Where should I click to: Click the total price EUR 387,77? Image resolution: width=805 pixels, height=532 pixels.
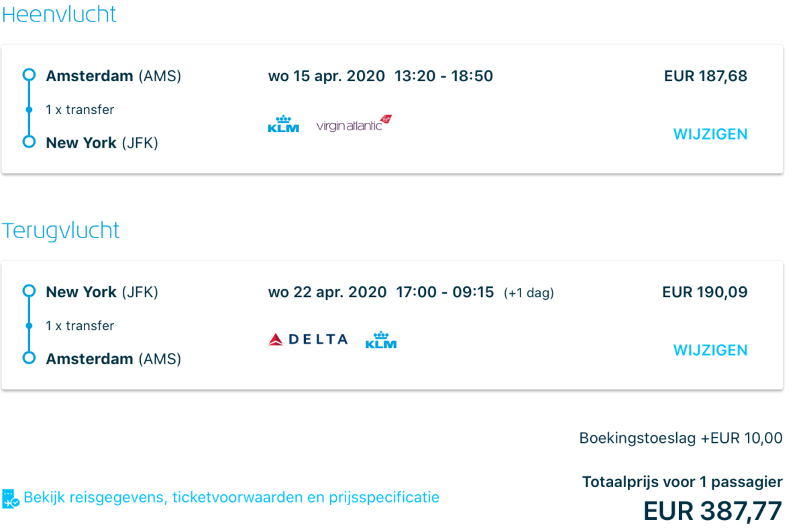[x=712, y=511]
